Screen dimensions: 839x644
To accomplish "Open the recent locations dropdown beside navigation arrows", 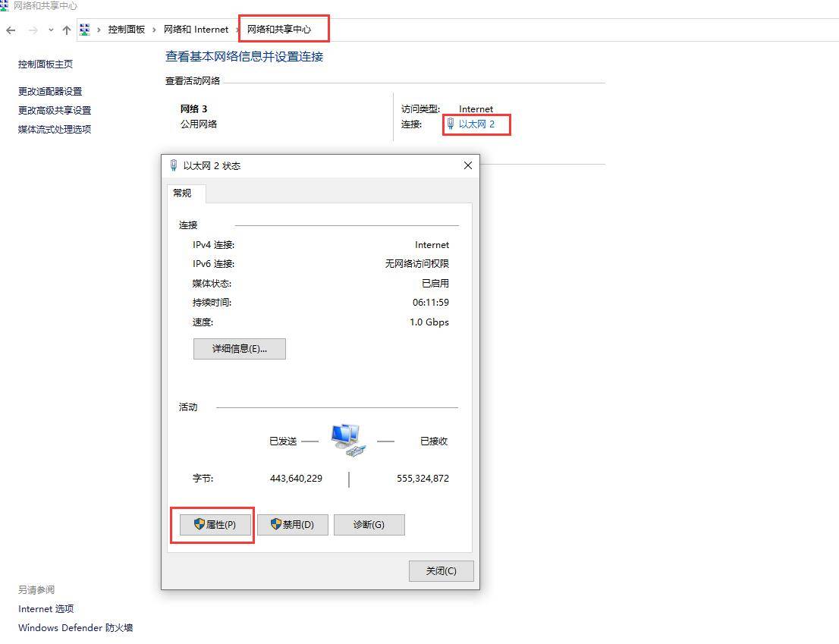I will click(50, 30).
